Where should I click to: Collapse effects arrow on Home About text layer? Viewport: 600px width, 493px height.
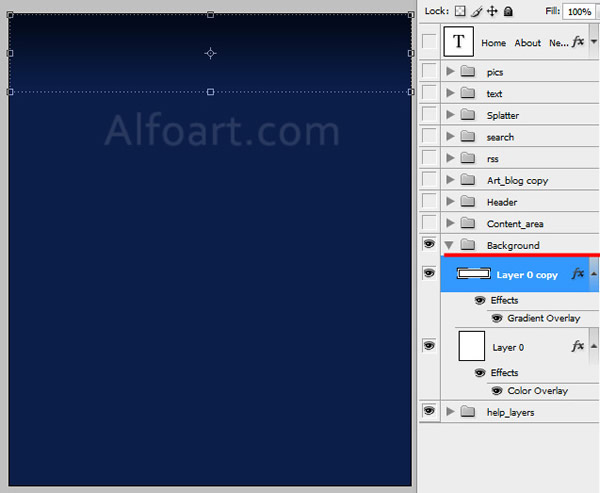click(x=593, y=41)
